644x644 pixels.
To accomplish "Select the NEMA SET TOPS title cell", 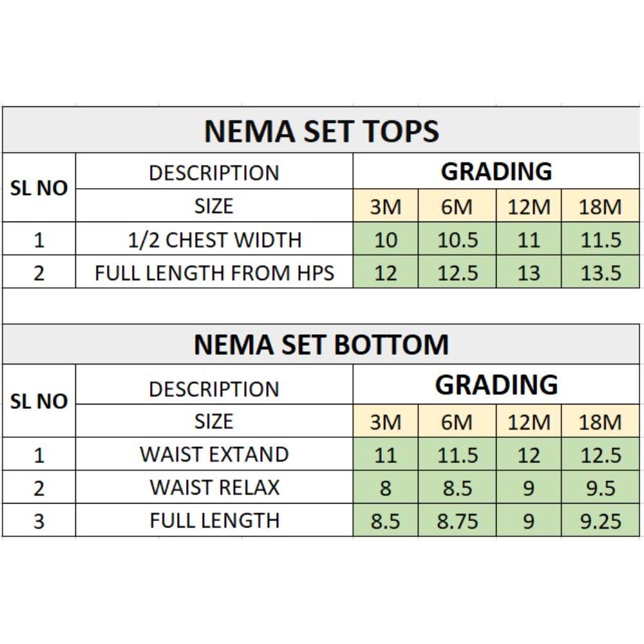I will pyautogui.click(x=321, y=130).
